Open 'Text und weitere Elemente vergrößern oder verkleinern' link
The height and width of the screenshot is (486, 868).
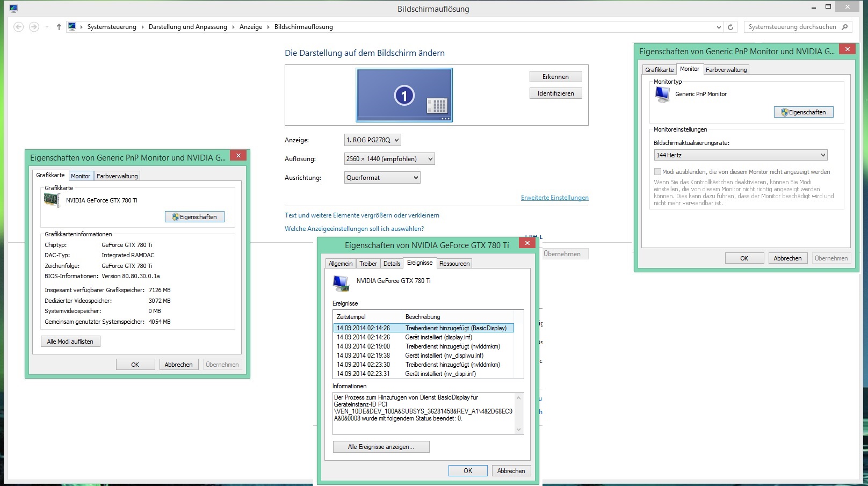coord(362,215)
